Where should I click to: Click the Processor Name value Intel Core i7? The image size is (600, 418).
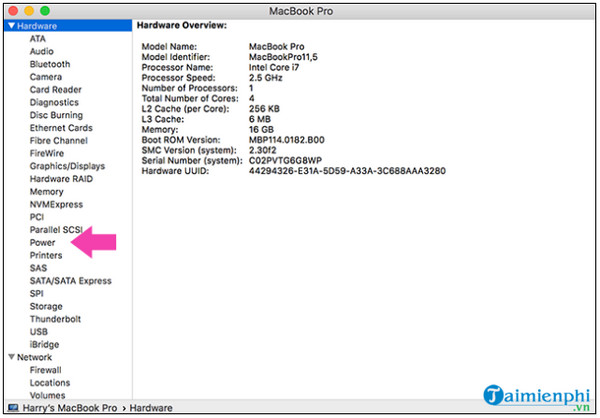click(x=274, y=67)
